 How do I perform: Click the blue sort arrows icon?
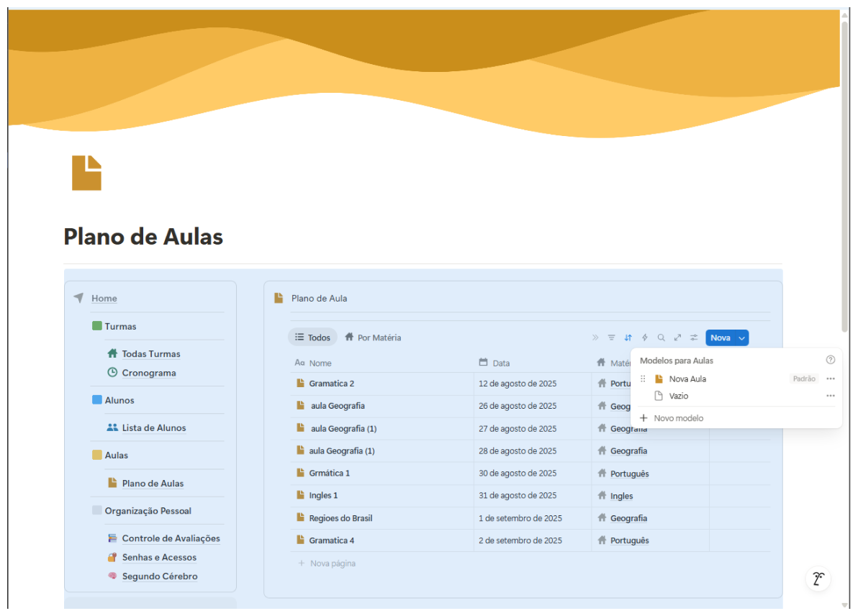[x=628, y=338]
